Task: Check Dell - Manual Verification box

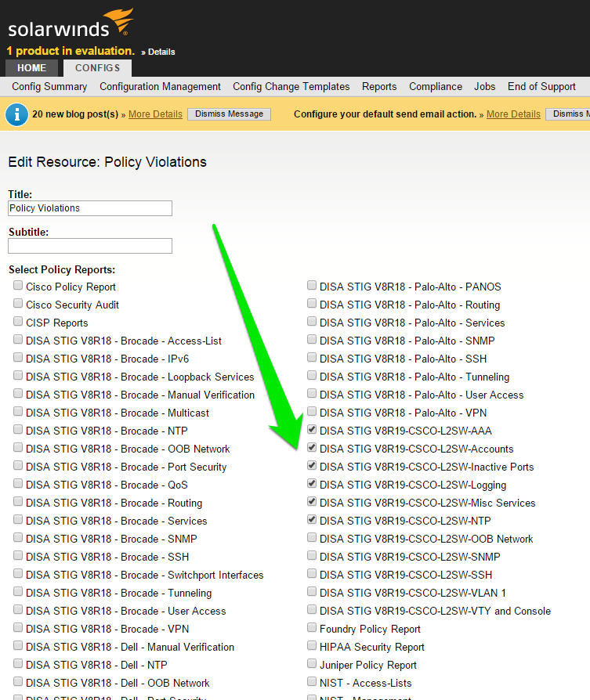Action: tap(18, 645)
